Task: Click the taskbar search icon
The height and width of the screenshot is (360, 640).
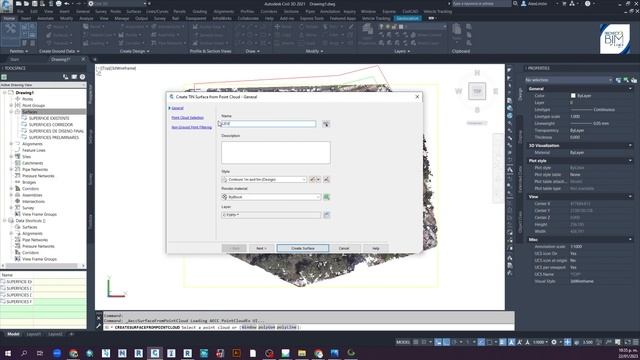Action: point(24,353)
